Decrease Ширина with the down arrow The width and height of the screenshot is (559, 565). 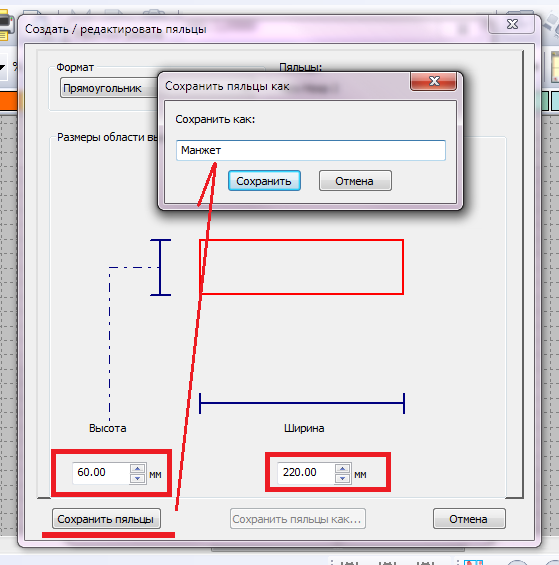[x=342, y=479]
